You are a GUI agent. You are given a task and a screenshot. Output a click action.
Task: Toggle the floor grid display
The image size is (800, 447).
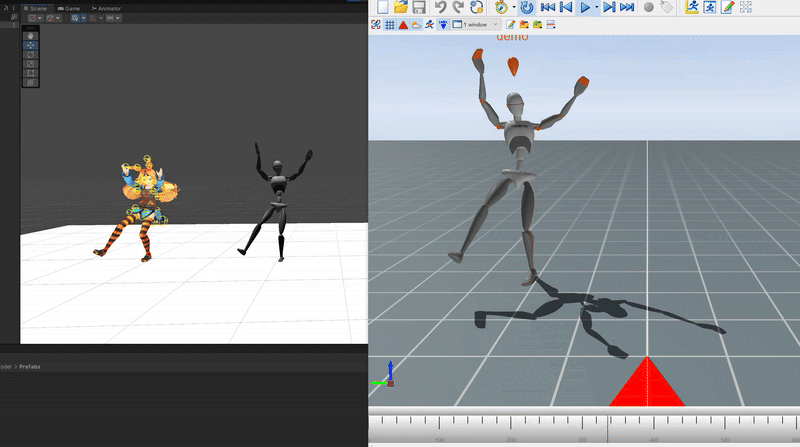point(390,24)
